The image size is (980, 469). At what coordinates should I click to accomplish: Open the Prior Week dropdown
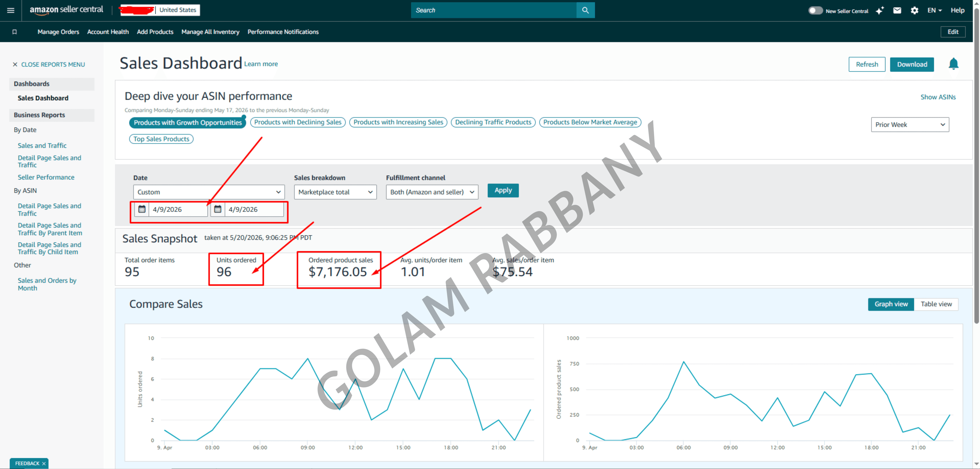[x=910, y=125]
